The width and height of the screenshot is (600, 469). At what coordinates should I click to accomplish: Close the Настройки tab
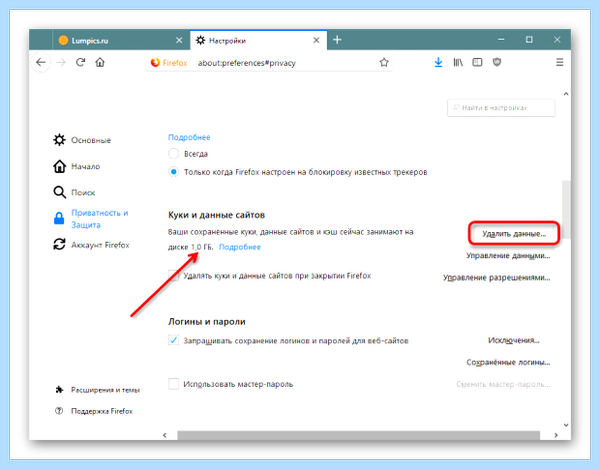pos(316,40)
